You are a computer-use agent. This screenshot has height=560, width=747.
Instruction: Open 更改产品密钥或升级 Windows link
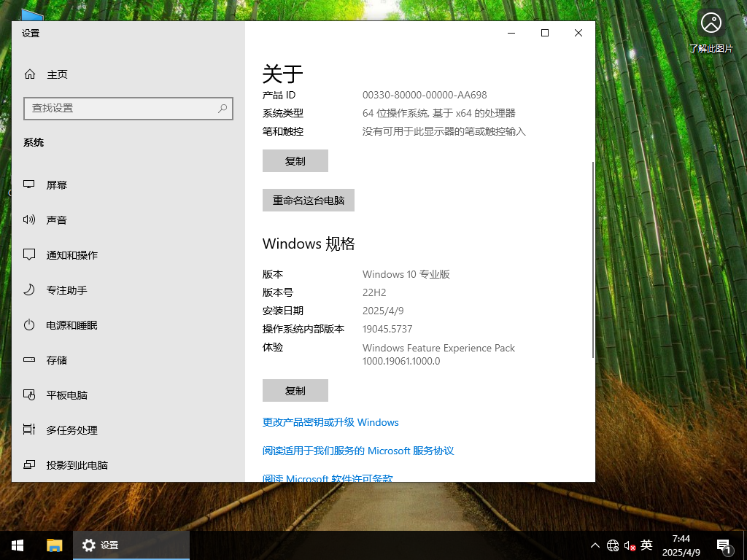331,422
